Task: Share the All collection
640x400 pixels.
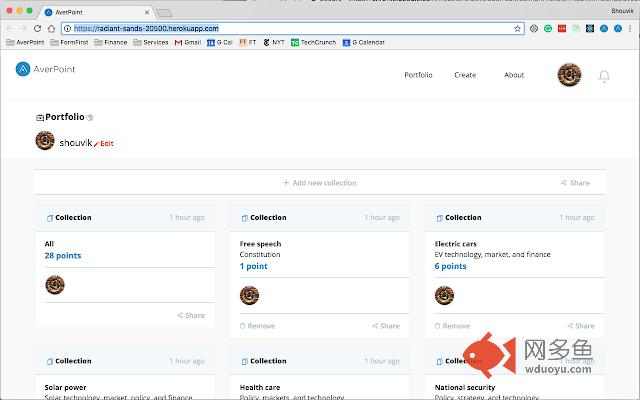Action: tap(190, 315)
